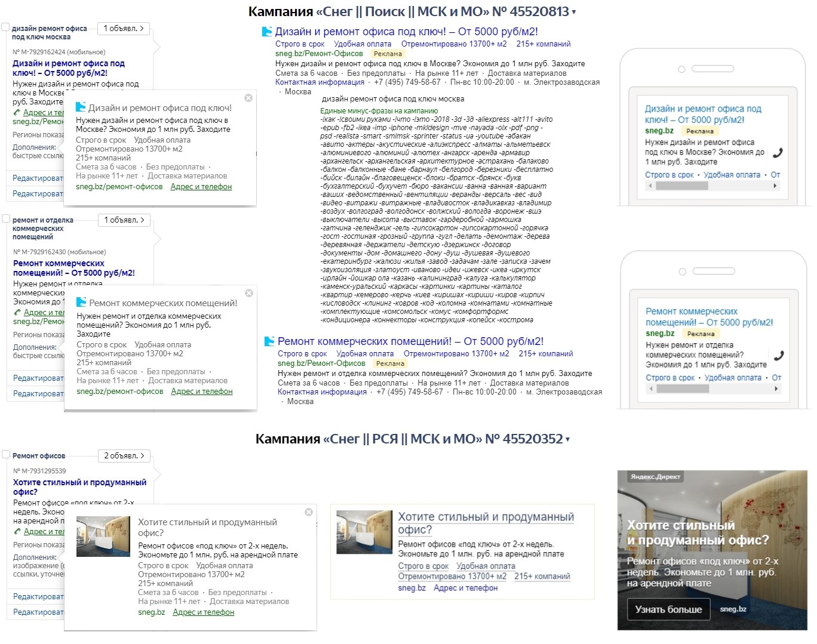Click 'Адрес и телефон' in the 'Ремонт коммерческих помещений!' popup

(202, 392)
